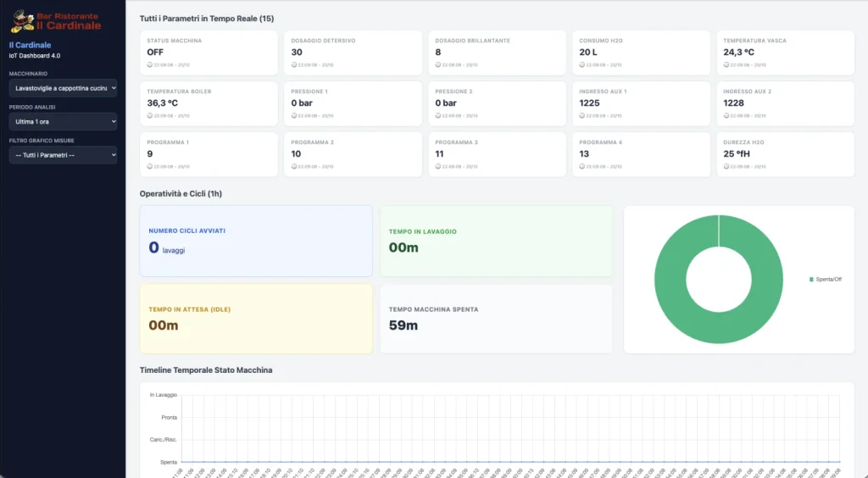
Task: Toggle the Spenta/Off legend item
Action: click(826, 280)
